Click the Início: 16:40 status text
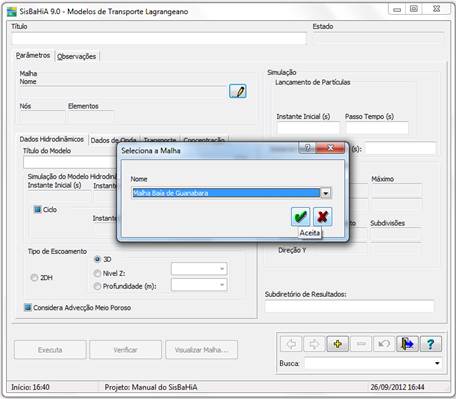The width and height of the screenshot is (456, 399). (x=30, y=387)
